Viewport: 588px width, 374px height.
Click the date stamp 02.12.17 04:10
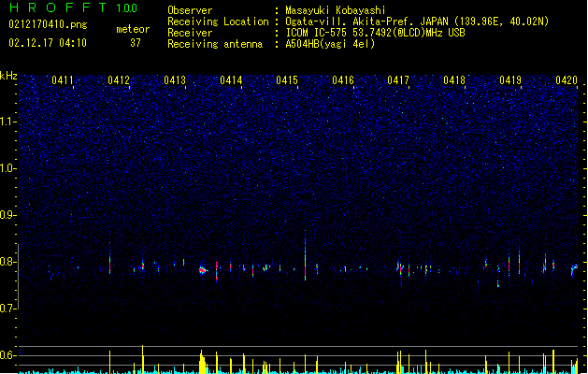[x=48, y=43]
